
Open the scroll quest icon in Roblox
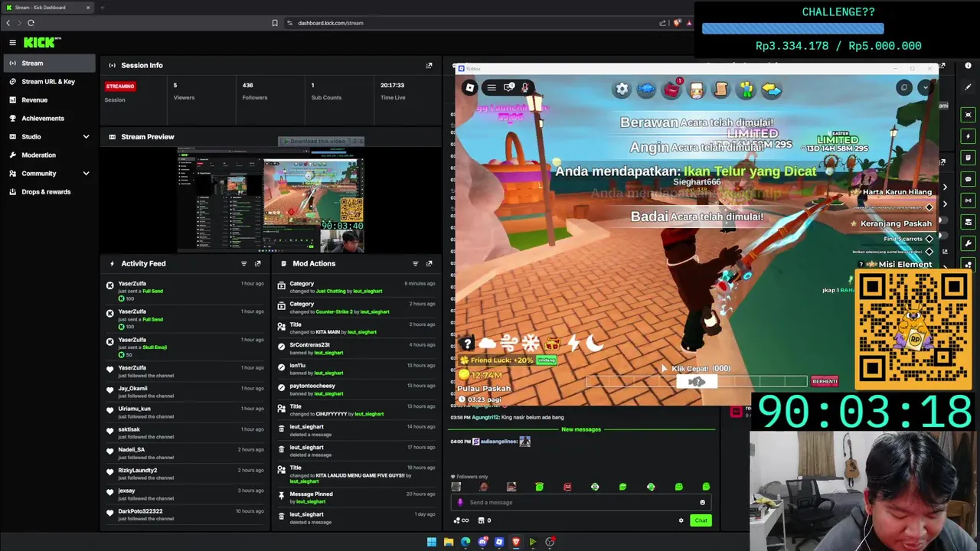[721, 90]
